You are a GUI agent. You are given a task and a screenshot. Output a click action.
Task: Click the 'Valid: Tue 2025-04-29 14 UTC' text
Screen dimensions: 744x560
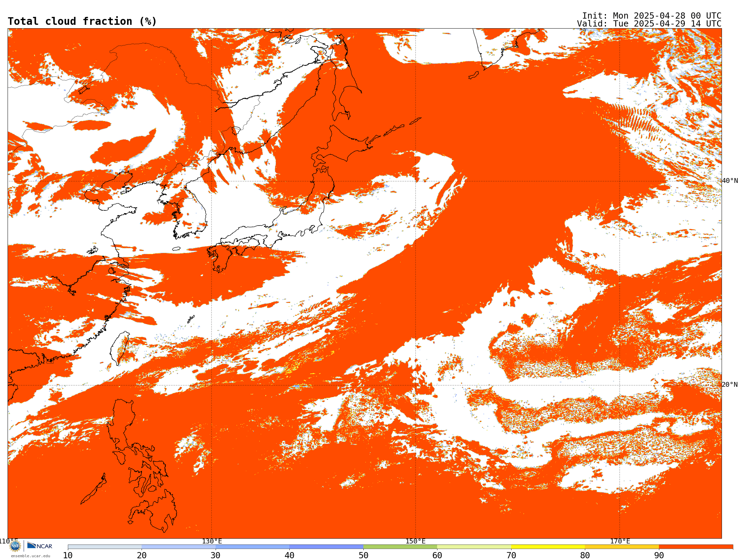coord(649,24)
